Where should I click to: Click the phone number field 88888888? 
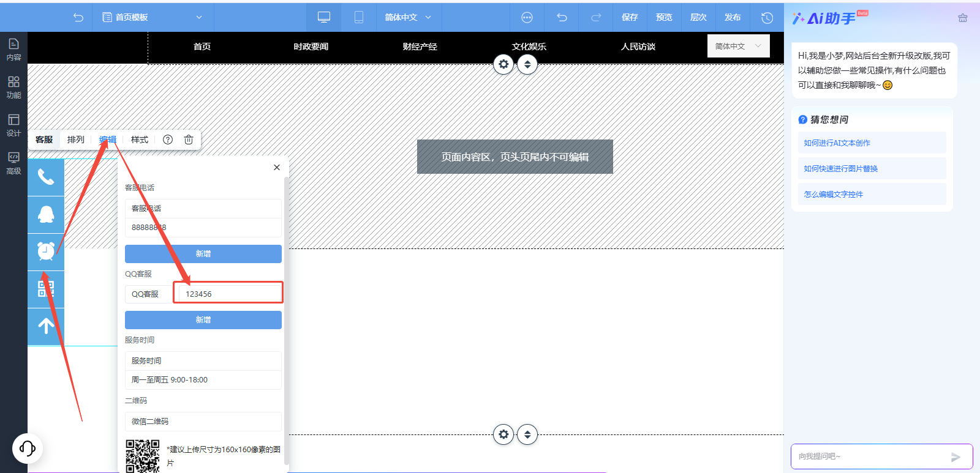coord(203,228)
